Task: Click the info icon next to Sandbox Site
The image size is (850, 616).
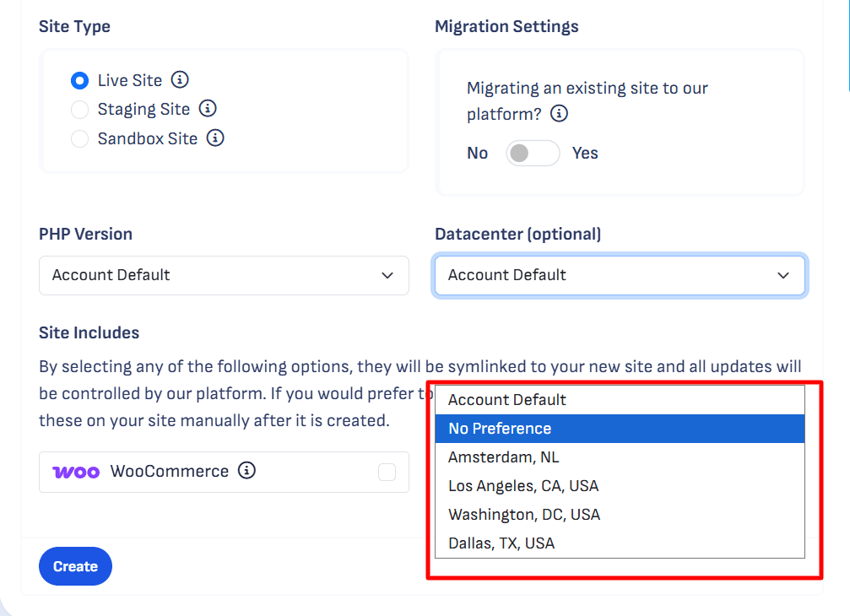Action: pyautogui.click(x=215, y=138)
